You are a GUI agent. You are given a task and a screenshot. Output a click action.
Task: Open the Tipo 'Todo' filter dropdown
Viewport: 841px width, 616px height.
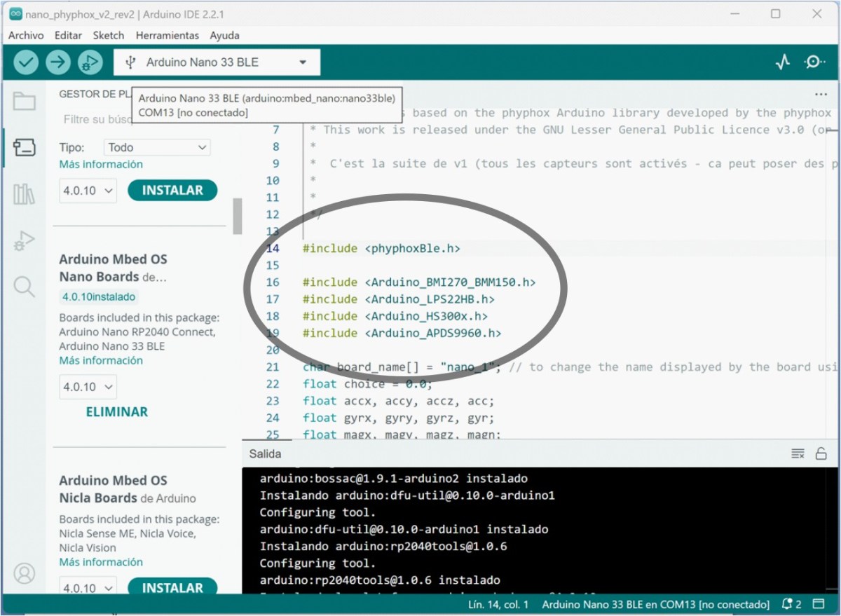(157, 147)
